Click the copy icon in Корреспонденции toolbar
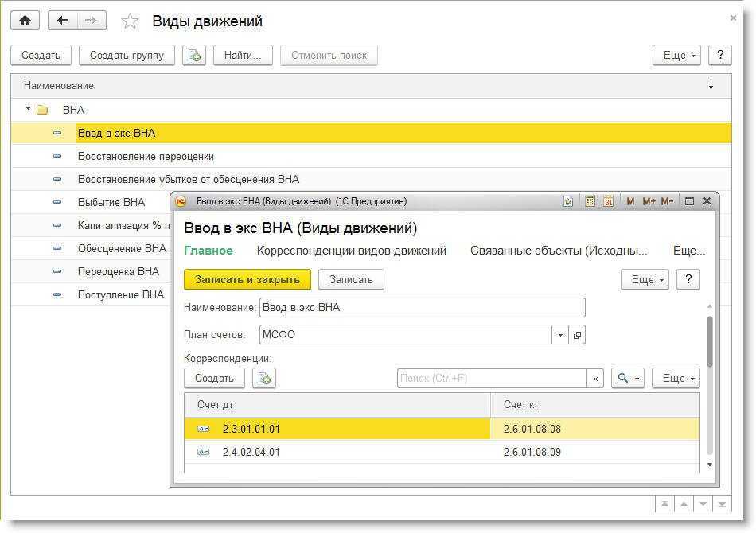 263,378
